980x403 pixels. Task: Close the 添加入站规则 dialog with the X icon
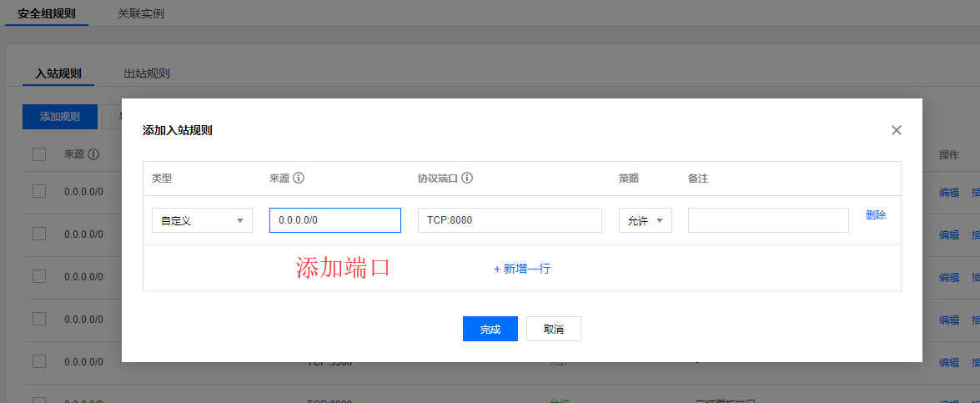(897, 130)
